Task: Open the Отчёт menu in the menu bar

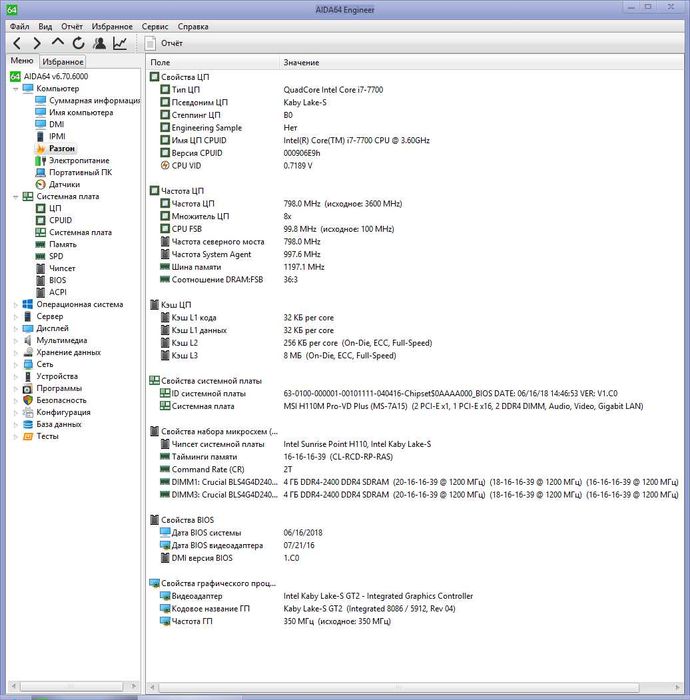Action: tap(72, 26)
